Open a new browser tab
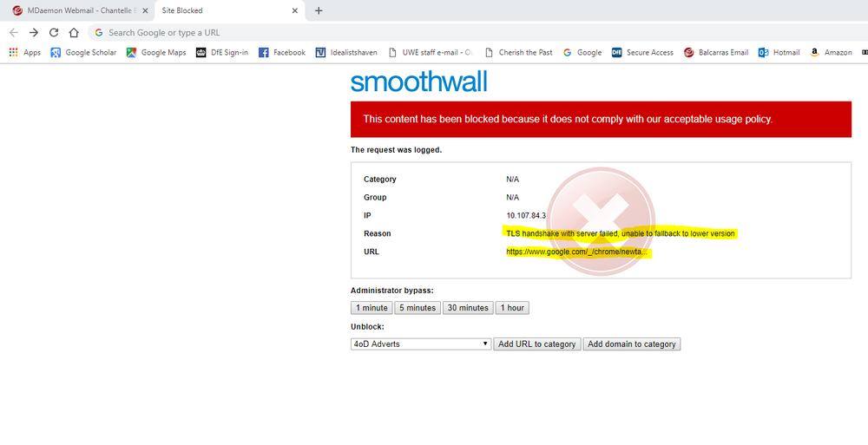Screen dimensions: 868x445 [319, 10]
